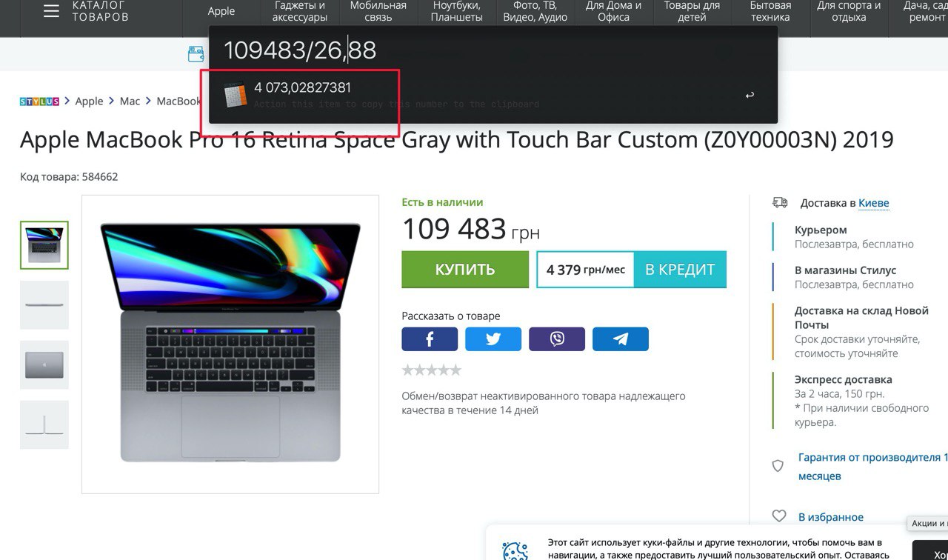Click the Mac breadcrumb link

[130, 101]
